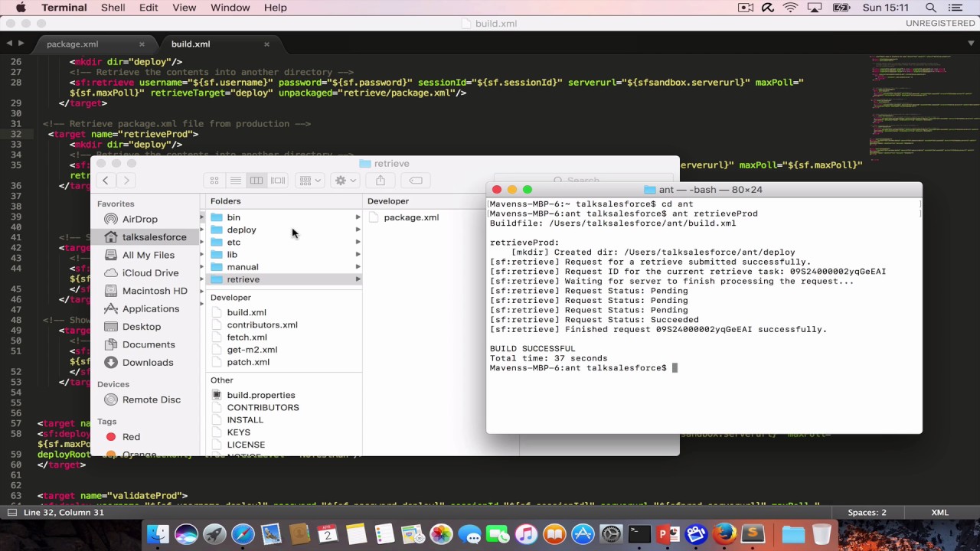Image resolution: width=980 pixels, height=551 pixels.
Task: Expand the bin folder arrow
Action: click(358, 217)
